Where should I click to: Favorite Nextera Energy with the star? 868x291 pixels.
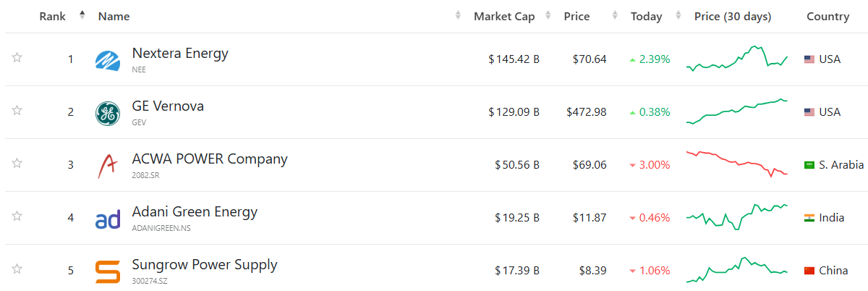tap(17, 58)
